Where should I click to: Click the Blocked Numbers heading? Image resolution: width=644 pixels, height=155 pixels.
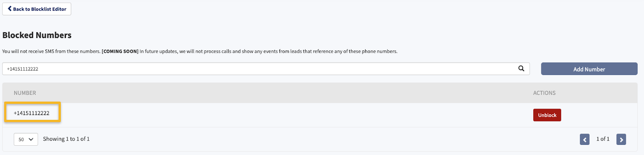37,35
